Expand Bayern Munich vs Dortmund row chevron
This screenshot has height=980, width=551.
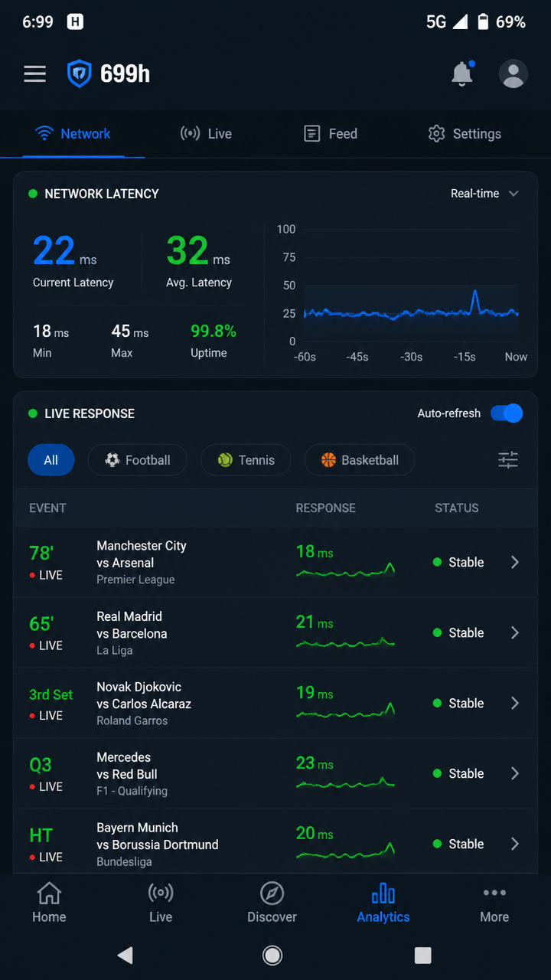(x=515, y=844)
